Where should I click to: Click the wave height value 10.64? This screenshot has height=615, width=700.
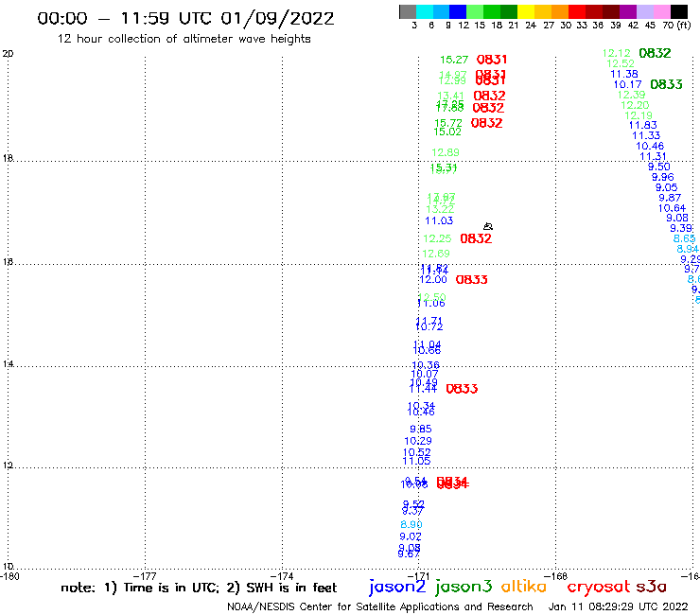(672, 208)
